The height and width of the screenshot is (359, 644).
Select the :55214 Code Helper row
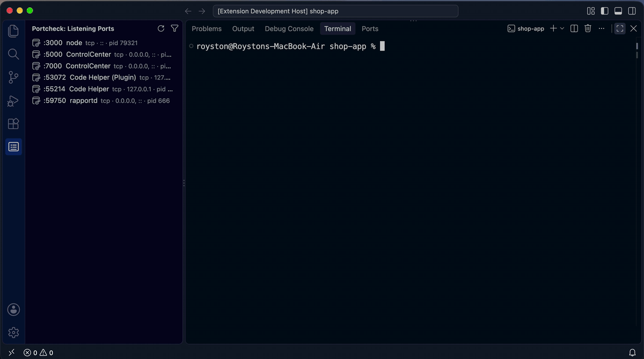[x=104, y=89]
